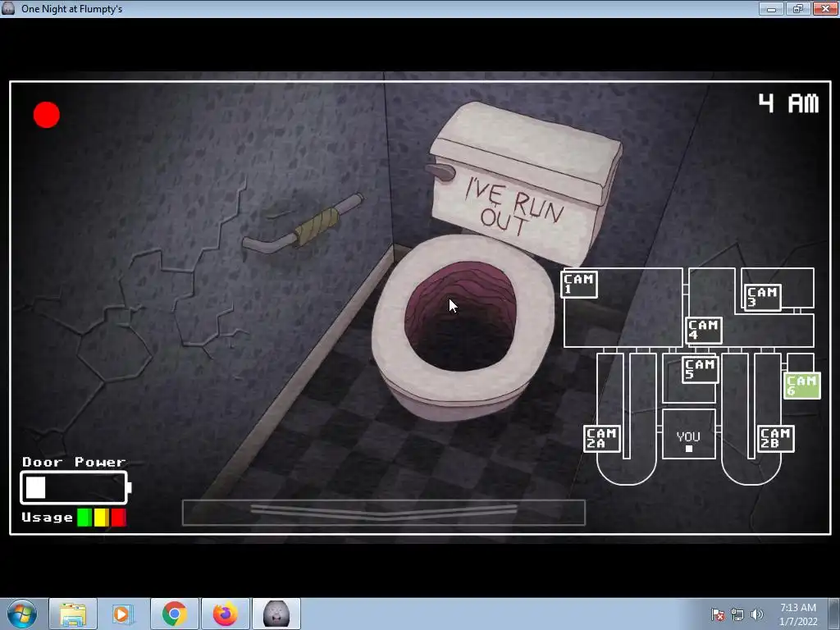
Task: Open the CAM 2B camera feed
Action: pyautogui.click(x=776, y=438)
